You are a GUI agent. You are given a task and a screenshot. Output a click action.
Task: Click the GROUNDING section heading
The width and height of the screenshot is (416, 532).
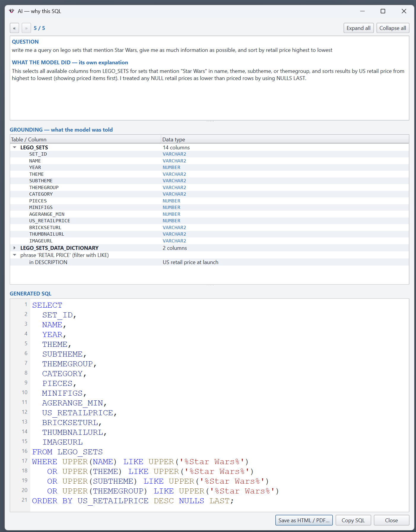(x=61, y=130)
